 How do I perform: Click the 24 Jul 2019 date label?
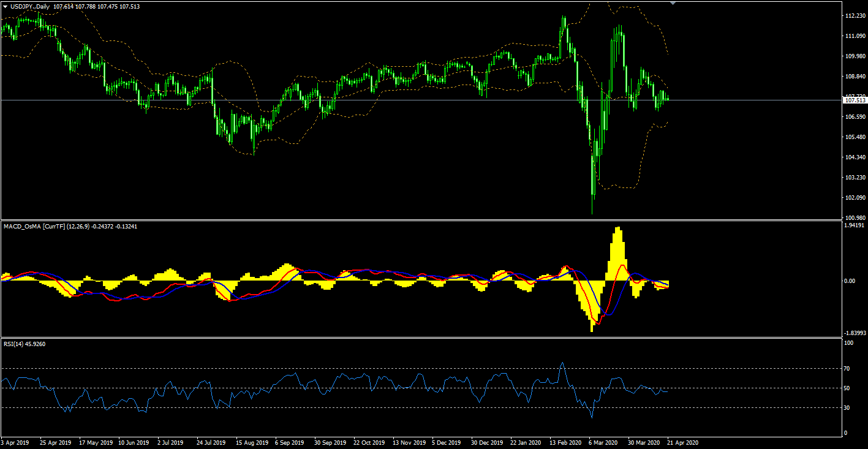(x=212, y=442)
